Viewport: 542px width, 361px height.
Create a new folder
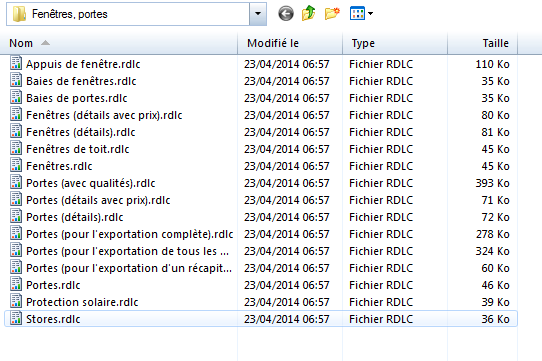[332, 13]
